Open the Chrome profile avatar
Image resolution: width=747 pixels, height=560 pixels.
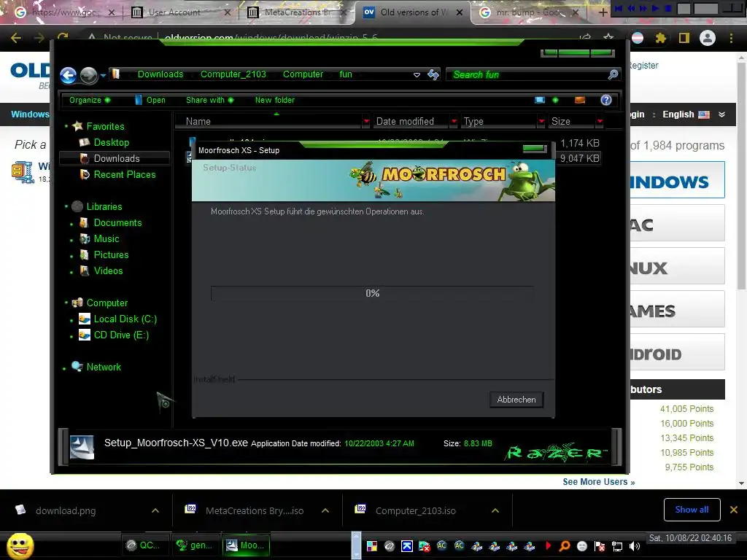click(708, 38)
